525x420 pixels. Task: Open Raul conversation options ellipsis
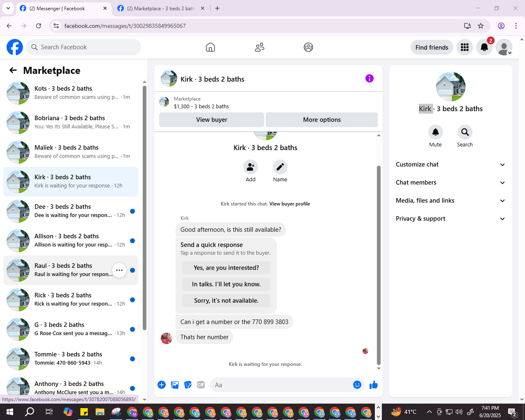click(119, 270)
